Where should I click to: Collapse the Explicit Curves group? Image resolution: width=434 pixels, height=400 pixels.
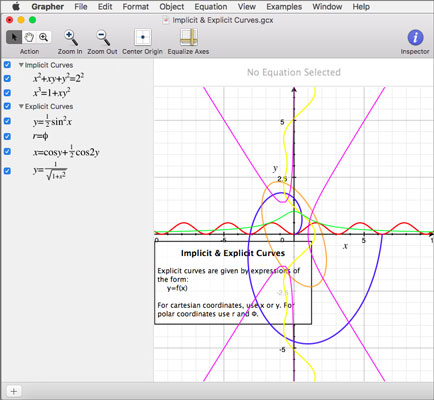click(21, 106)
